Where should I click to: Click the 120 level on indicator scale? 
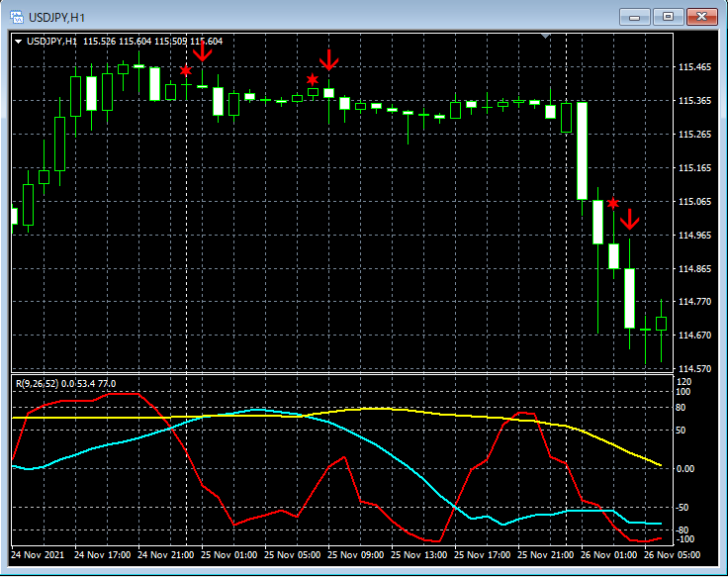coord(685,381)
